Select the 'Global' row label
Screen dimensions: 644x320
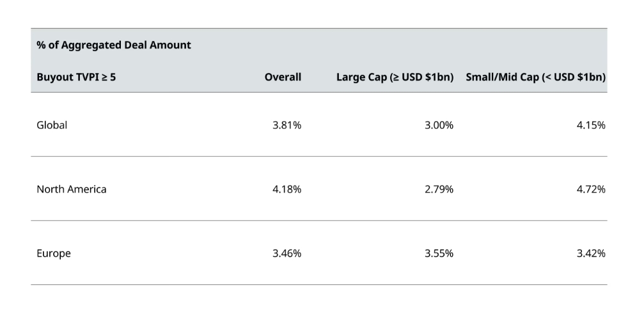point(52,125)
